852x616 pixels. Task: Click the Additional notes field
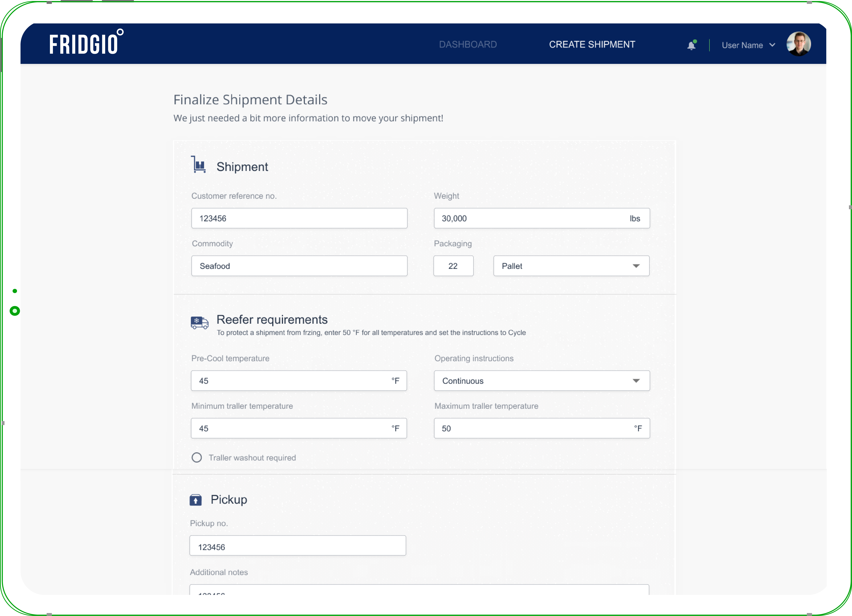(419, 589)
